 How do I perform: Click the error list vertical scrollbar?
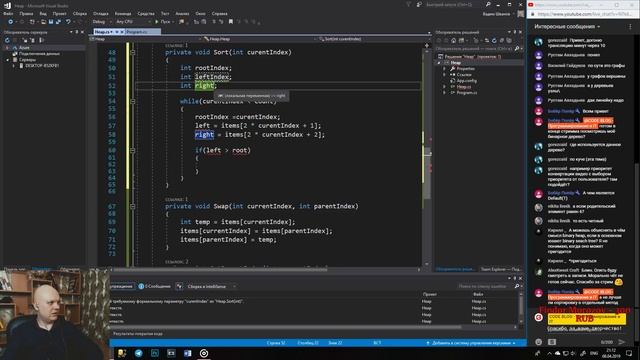(520, 308)
